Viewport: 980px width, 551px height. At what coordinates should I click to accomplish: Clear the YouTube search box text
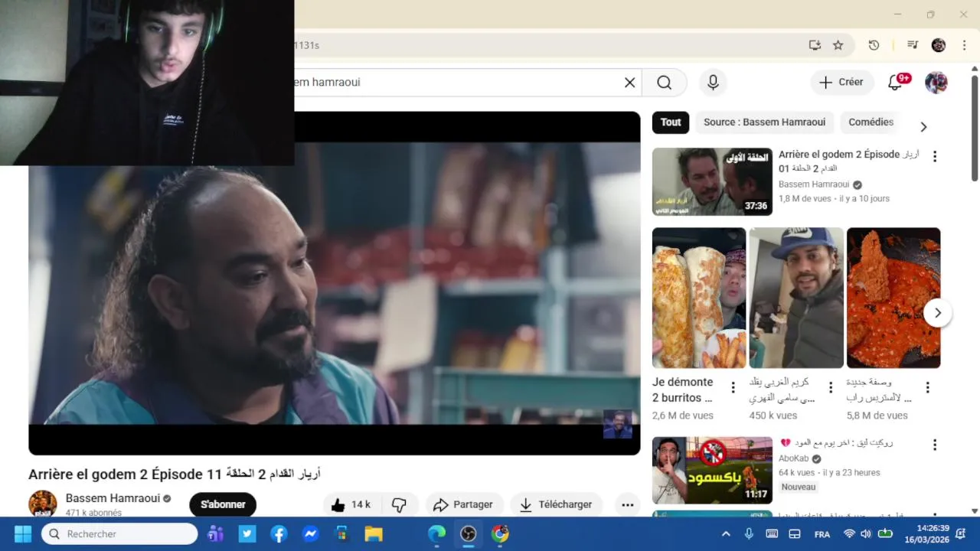[630, 83]
